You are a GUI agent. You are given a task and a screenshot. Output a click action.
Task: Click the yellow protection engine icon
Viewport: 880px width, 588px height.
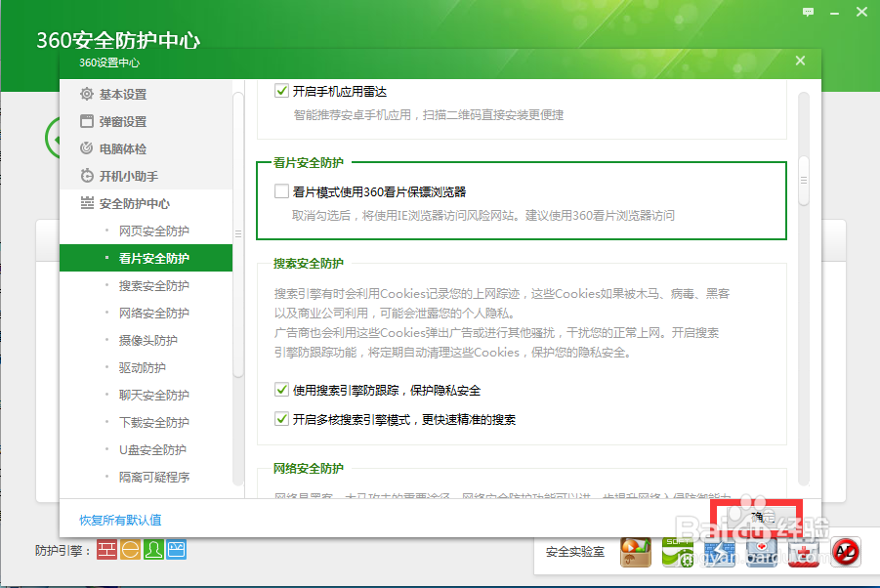[x=130, y=549]
